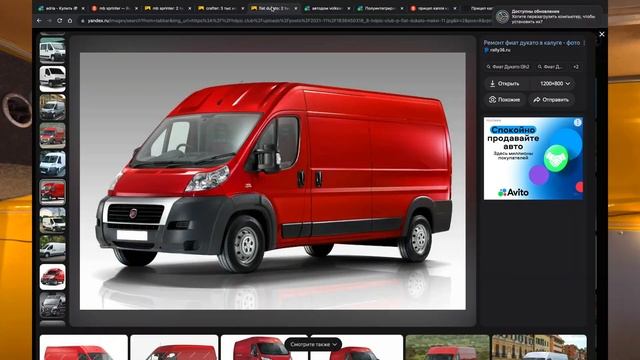Go forward using the browser forward arrow
640x360 pixels.
(49, 20)
